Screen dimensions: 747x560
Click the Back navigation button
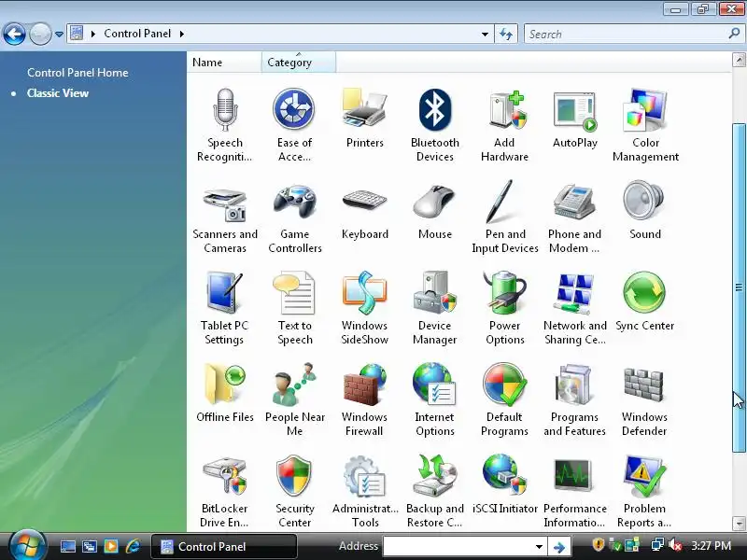point(14,34)
